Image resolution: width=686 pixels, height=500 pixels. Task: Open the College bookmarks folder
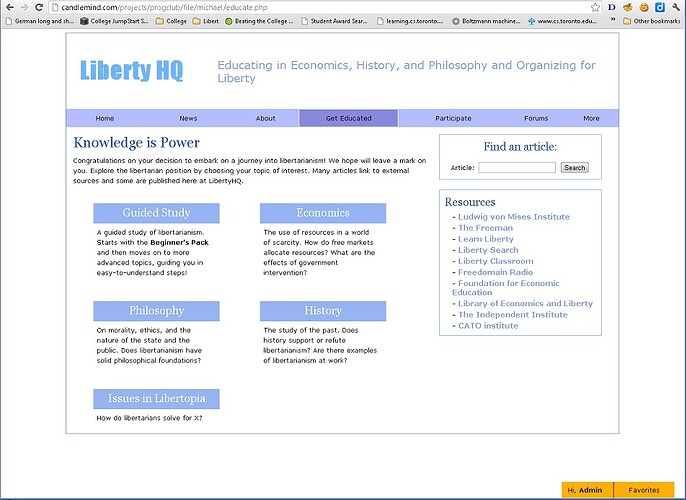171,21
